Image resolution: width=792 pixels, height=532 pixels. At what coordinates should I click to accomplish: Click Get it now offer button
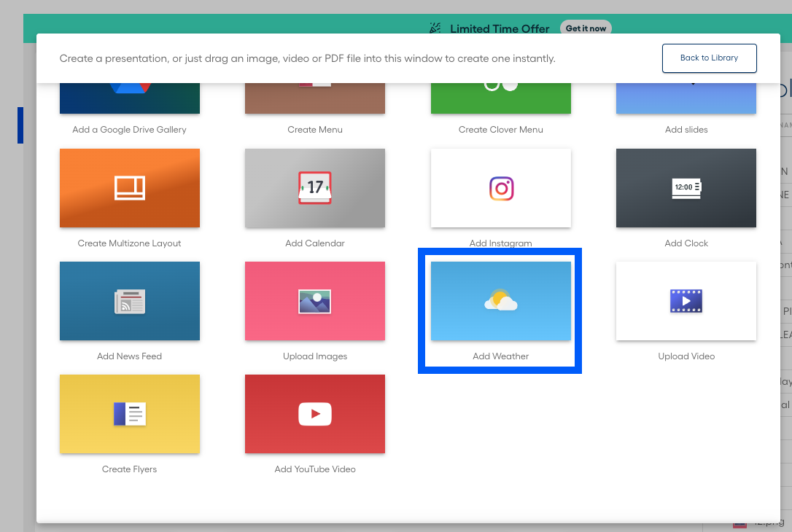[x=586, y=28]
